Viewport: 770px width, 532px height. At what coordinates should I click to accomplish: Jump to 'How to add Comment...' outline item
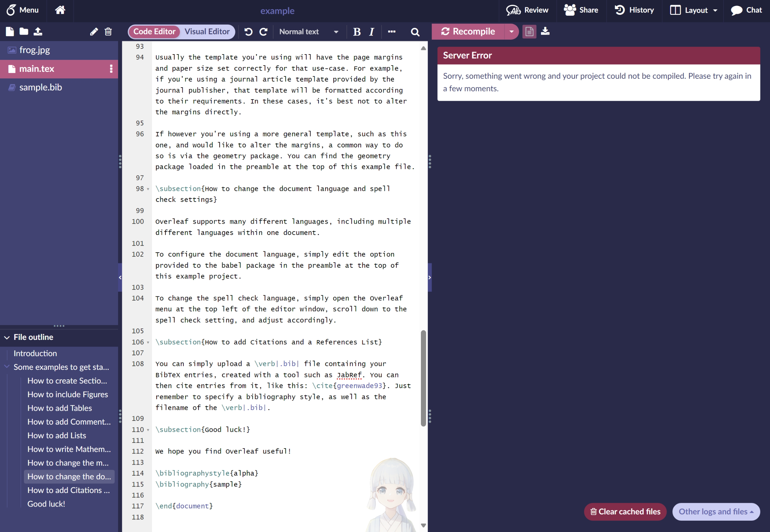(x=69, y=422)
